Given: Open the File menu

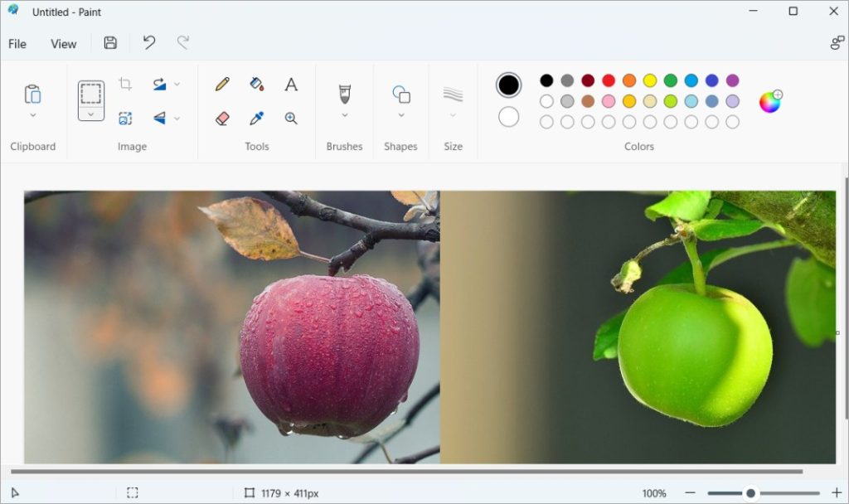Looking at the screenshot, I should pyautogui.click(x=17, y=44).
